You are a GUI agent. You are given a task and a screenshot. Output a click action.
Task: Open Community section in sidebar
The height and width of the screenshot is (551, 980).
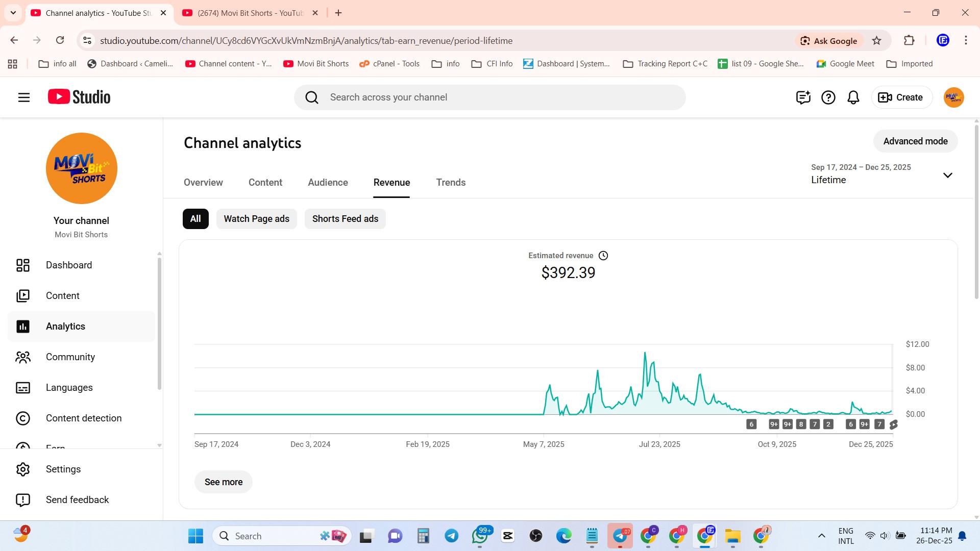coord(70,357)
